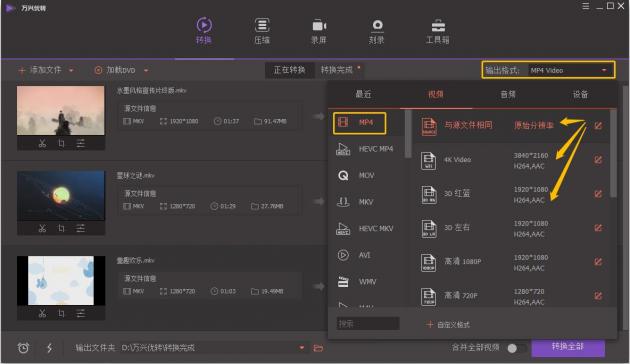Open the hamburger menu in the title bar
The width and height of the screenshot is (630, 364).
pos(585,6)
